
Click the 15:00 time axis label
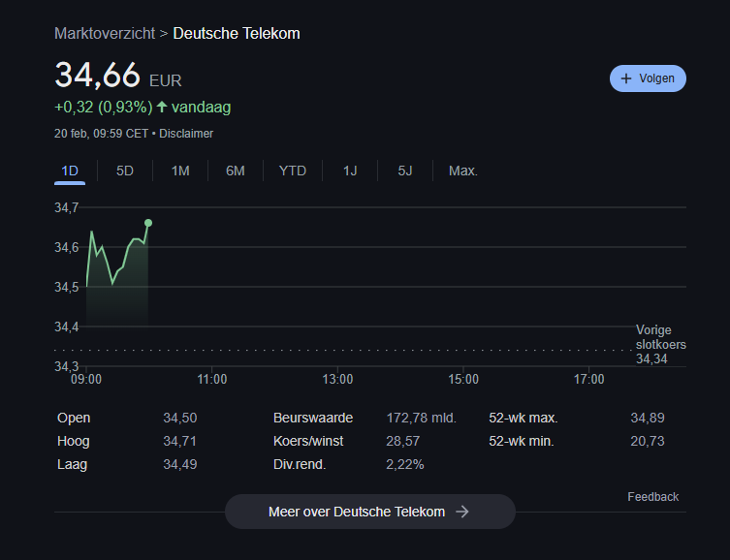463,380
